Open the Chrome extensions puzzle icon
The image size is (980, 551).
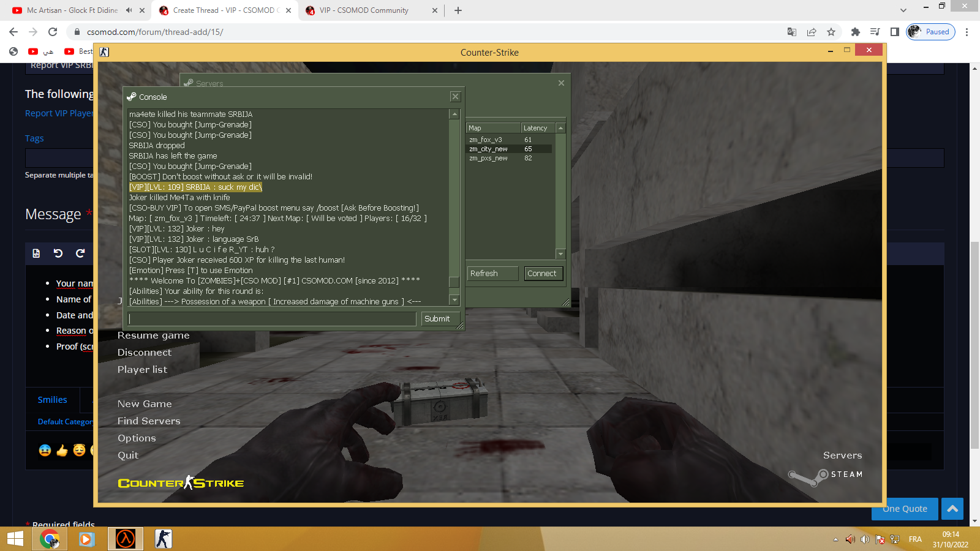pyautogui.click(x=856, y=32)
